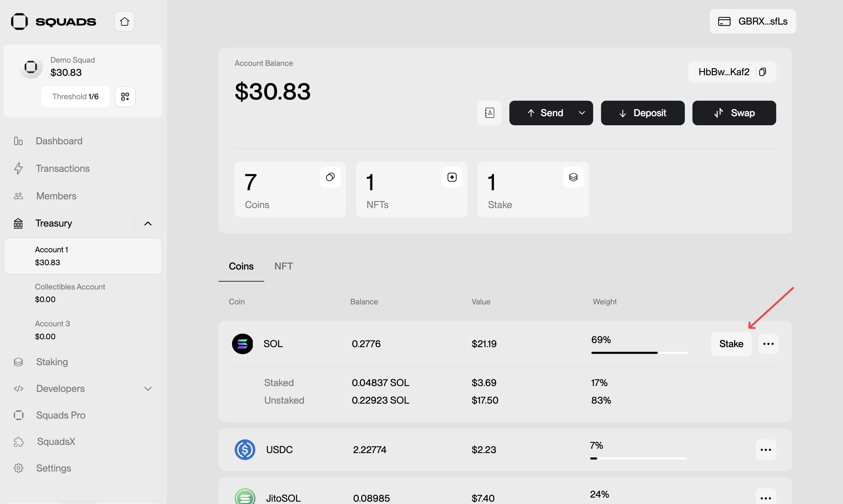Open more options for SOL
This screenshot has height=504, width=843.
coord(768,344)
